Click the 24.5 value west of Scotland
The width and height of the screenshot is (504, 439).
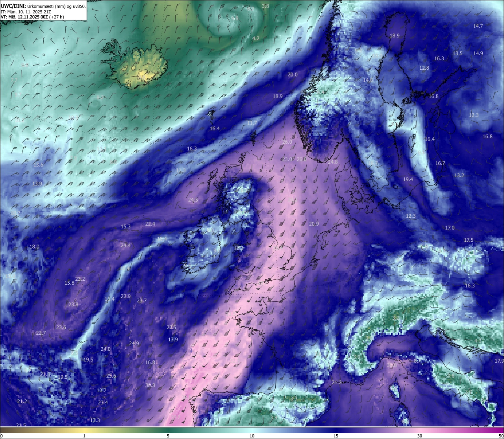point(193,200)
